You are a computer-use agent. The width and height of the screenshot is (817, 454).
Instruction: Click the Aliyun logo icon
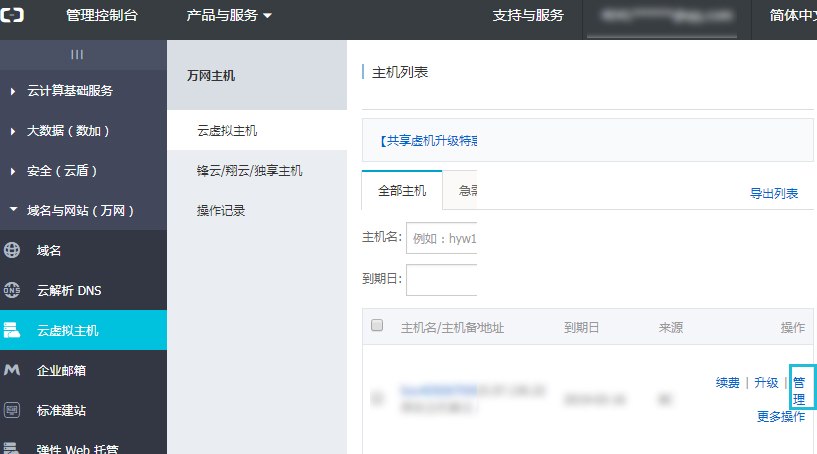[x=11, y=15]
